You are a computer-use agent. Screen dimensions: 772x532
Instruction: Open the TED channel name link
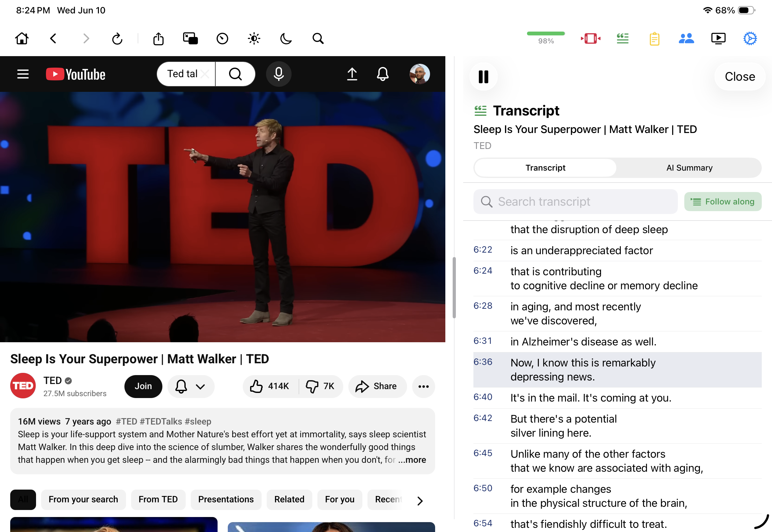click(53, 380)
